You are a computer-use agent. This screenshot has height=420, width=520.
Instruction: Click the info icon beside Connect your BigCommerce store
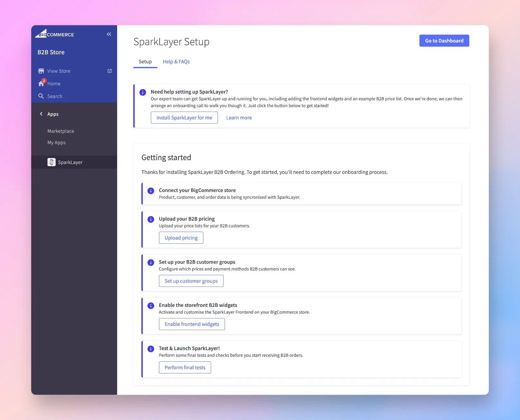pos(151,191)
